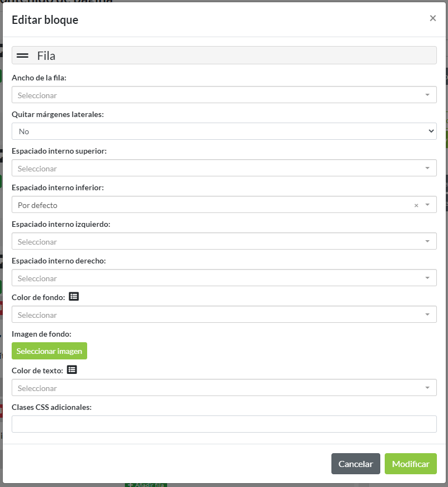
Task: Choose a Color de fondo option
Action: click(224, 314)
